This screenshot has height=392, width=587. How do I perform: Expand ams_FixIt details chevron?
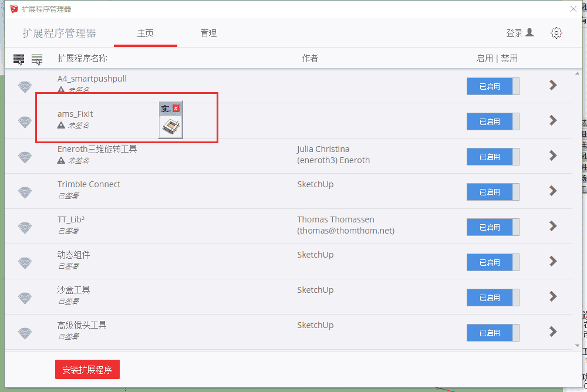tap(553, 120)
